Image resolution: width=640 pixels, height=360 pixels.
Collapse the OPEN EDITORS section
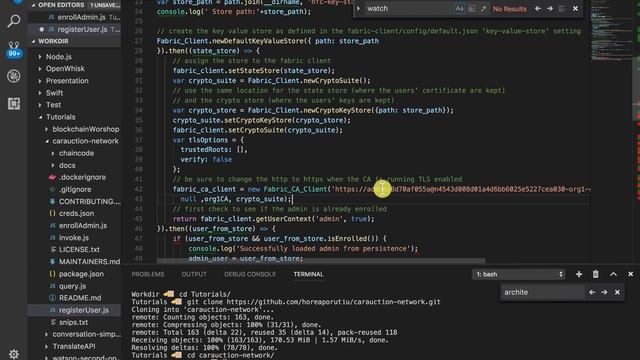74,5
